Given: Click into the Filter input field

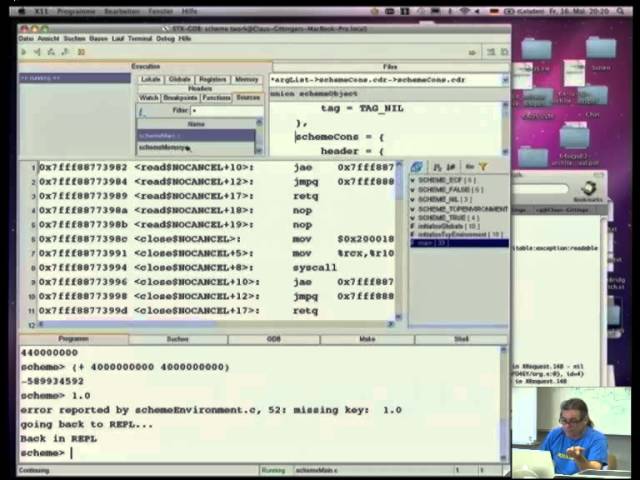Looking at the screenshot, I should coord(227,111).
